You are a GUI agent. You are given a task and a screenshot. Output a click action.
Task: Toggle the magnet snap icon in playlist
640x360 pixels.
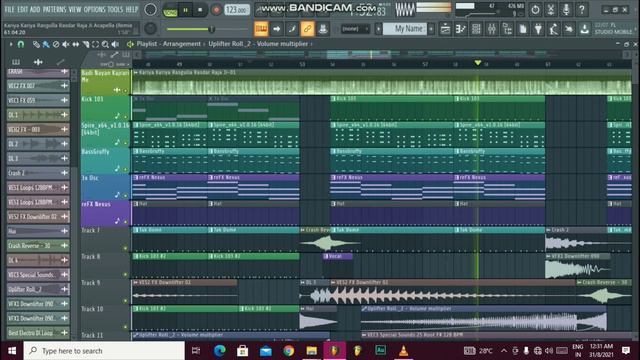pos(20,44)
